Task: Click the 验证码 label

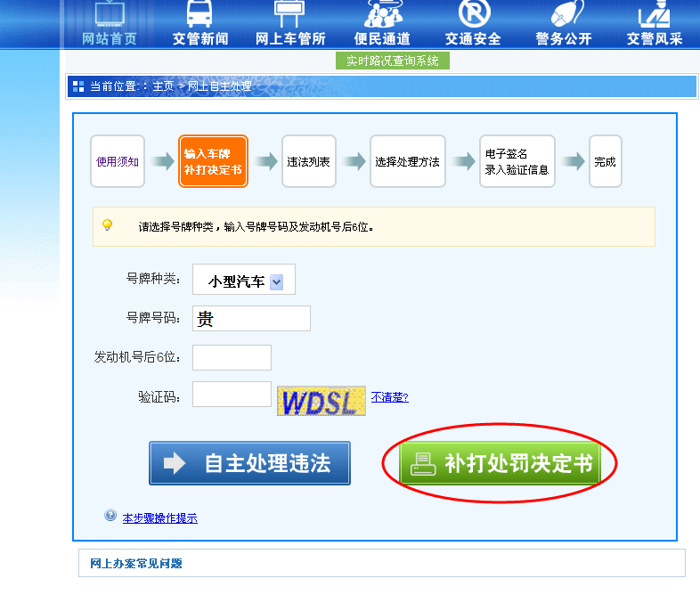Action: pos(159,396)
